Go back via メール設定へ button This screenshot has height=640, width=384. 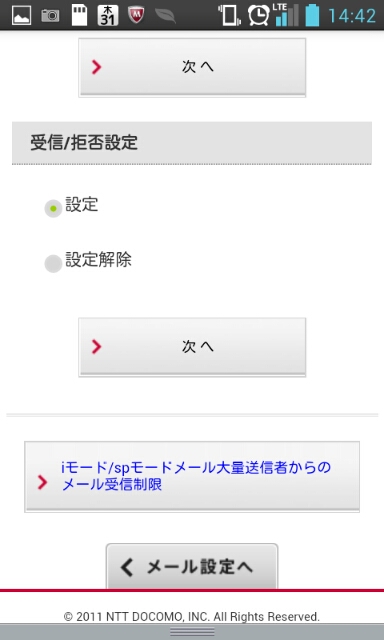tap(192, 566)
